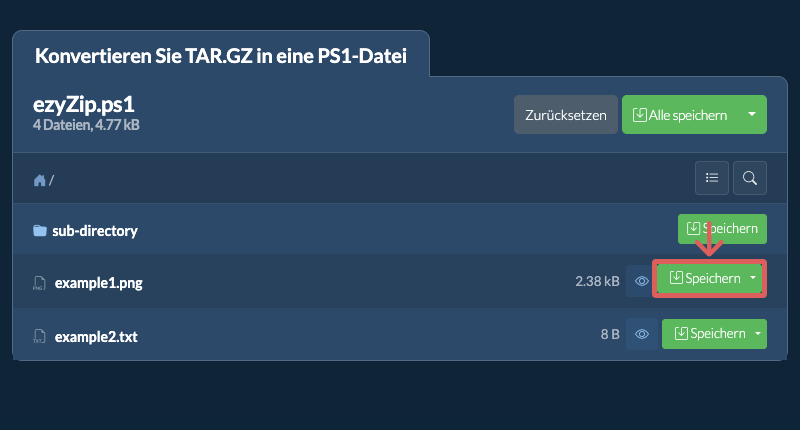Click the save icon on sub-directory Speichern
Viewport: 800px width, 430px height.
pos(693,229)
